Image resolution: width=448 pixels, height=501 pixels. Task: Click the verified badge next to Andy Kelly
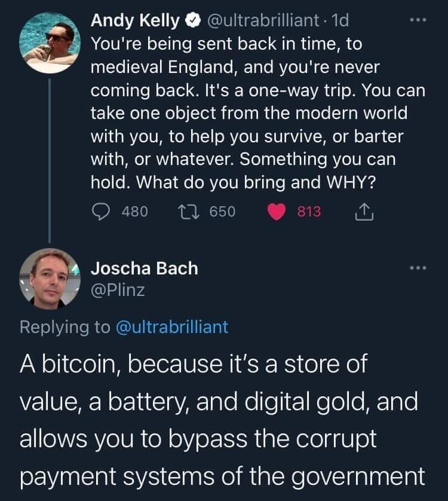[192, 20]
